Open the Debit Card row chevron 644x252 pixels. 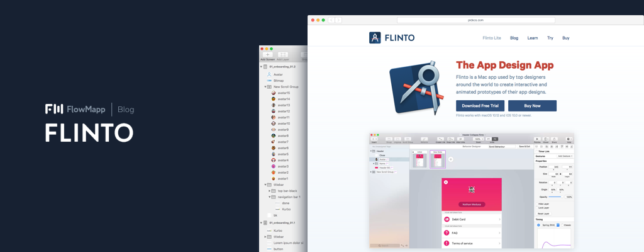499,219
